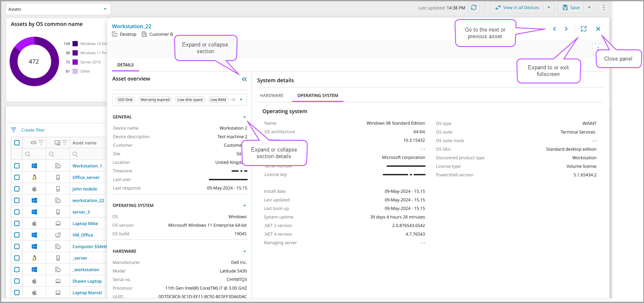Open the Laptop Marcel asset link
The height and width of the screenshot is (303, 644).
[87, 293]
